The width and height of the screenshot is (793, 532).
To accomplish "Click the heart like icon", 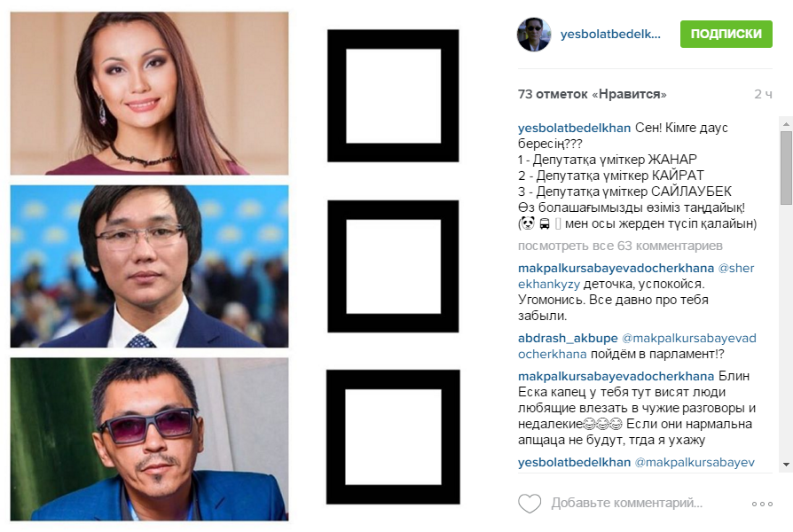I will 530,503.
